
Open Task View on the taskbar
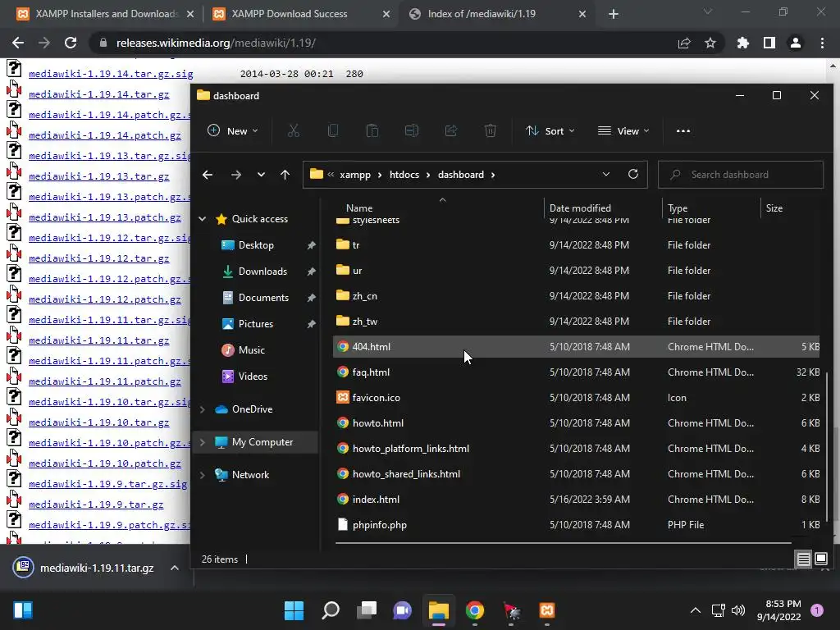367,610
